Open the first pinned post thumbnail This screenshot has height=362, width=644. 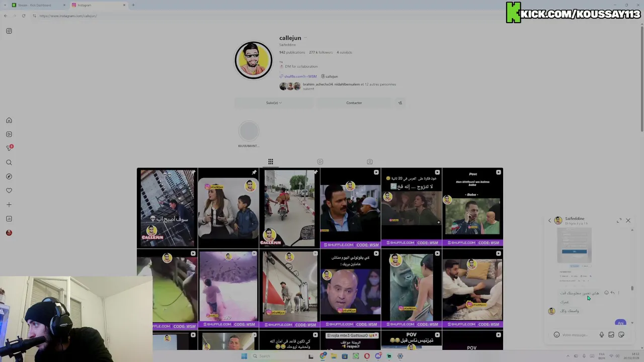pyautogui.click(x=167, y=208)
